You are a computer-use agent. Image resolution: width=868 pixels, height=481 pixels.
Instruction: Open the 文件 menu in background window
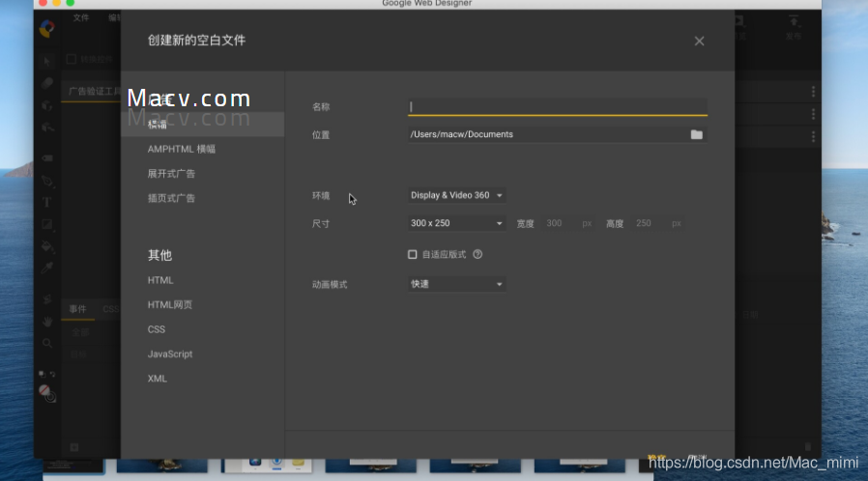[x=81, y=17]
